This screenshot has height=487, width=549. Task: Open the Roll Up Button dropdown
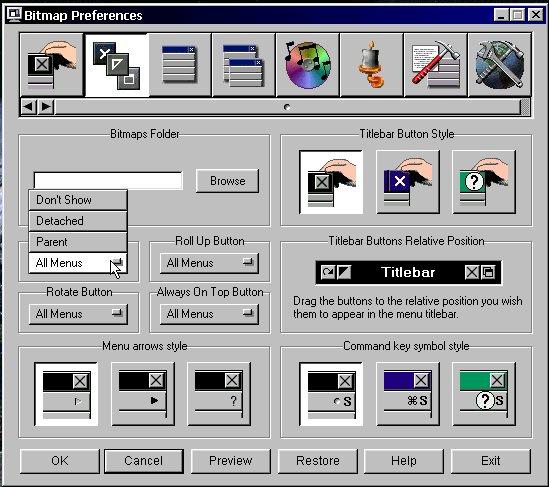(x=209, y=263)
